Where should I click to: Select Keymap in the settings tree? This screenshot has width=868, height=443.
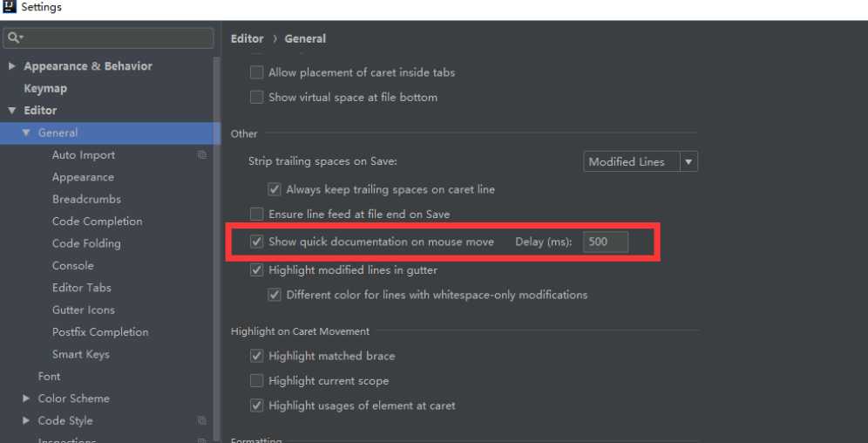(x=45, y=89)
